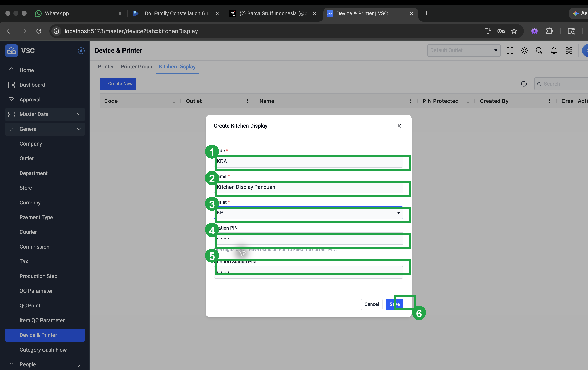Click the Confirm Station PIN field
588x370 pixels.
tap(309, 272)
